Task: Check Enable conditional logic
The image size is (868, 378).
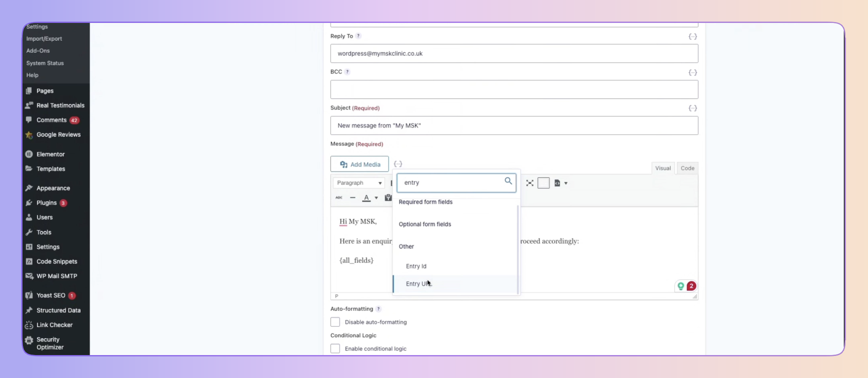Action: pos(335,349)
